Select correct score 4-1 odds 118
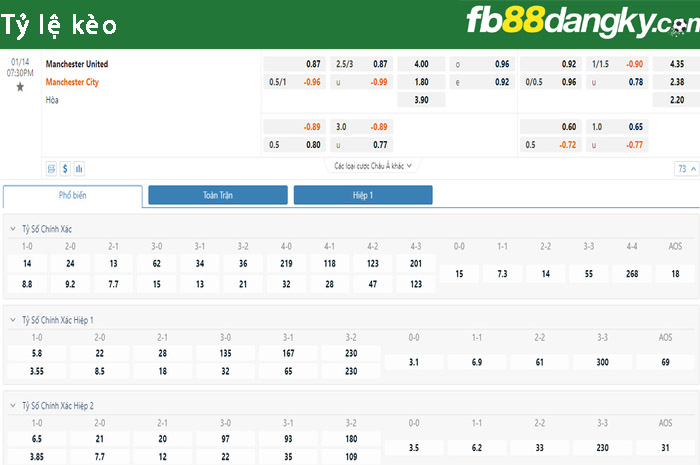Screen dimensions: 700x465 coord(329,264)
